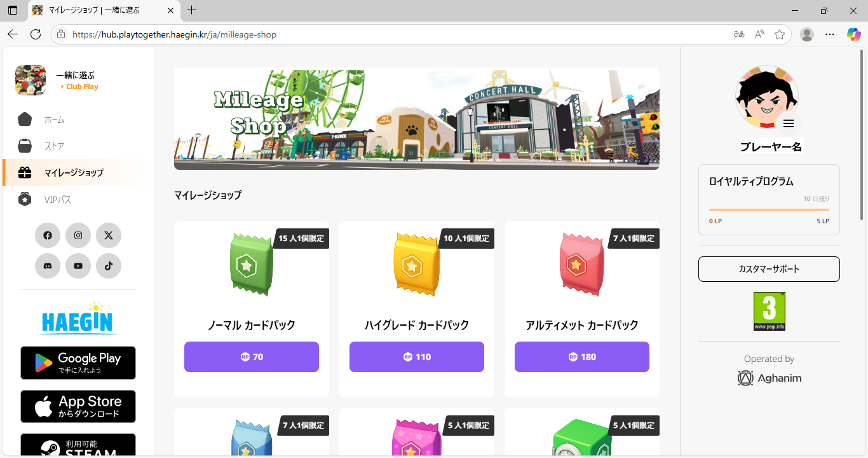
Task: Open VIPパス sidebar item
Action: pos(57,200)
